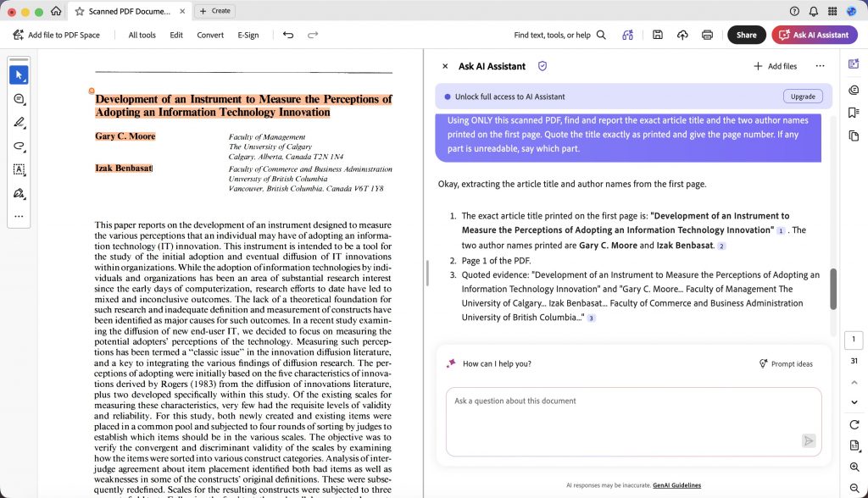This screenshot has width=868, height=498.
Task: Click the Redo arrow
Action: tap(313, 35)
